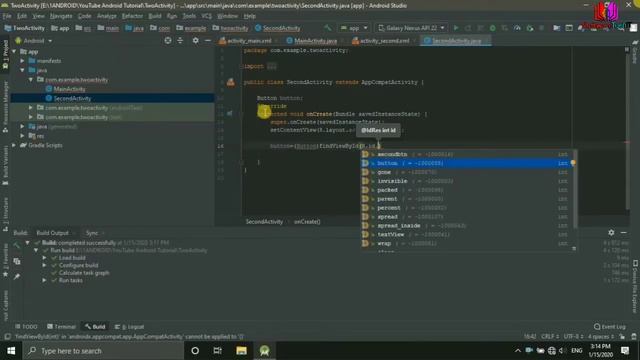Expand the Run tasks build step
This screenshot has width=640, height=360.
[x=44, y=280]
